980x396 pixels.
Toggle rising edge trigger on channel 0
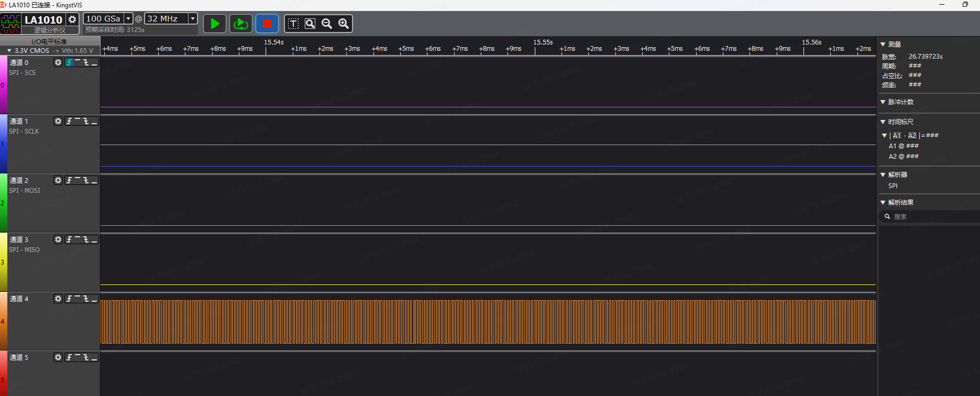(x=69, y=62)
